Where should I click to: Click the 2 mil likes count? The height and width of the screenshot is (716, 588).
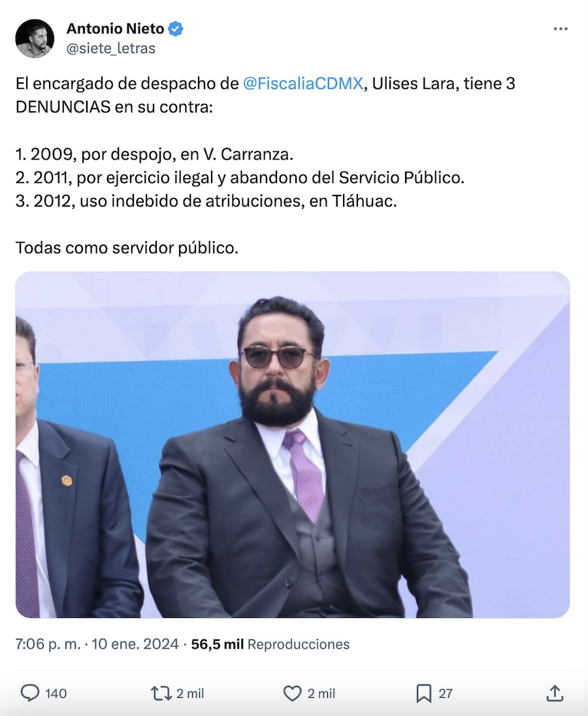(321, 693)
